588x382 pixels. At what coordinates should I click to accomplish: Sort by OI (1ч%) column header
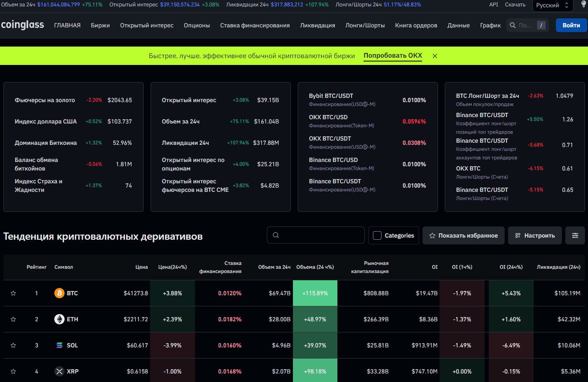click(462, 267)
